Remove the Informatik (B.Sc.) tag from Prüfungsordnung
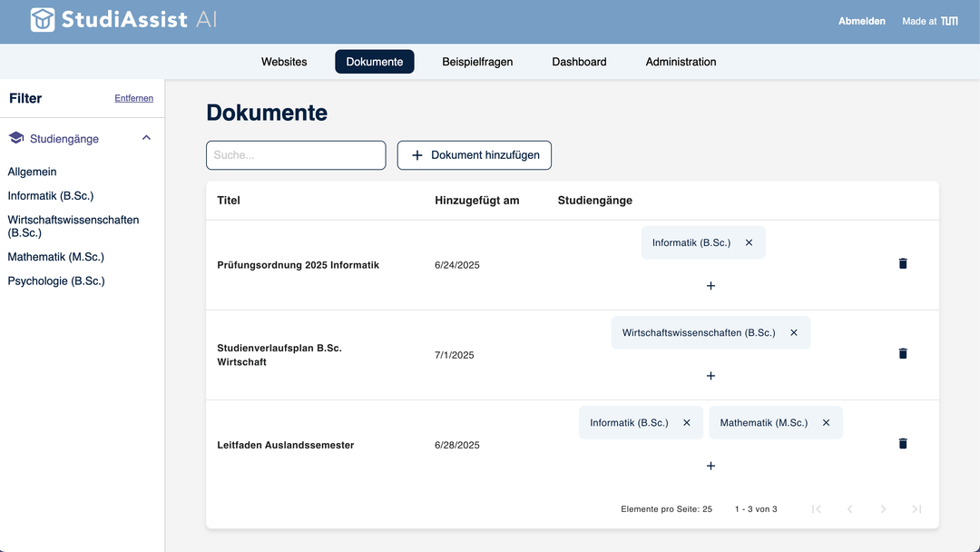The height and width of the screenshot is (552, 980). [749, 242]
